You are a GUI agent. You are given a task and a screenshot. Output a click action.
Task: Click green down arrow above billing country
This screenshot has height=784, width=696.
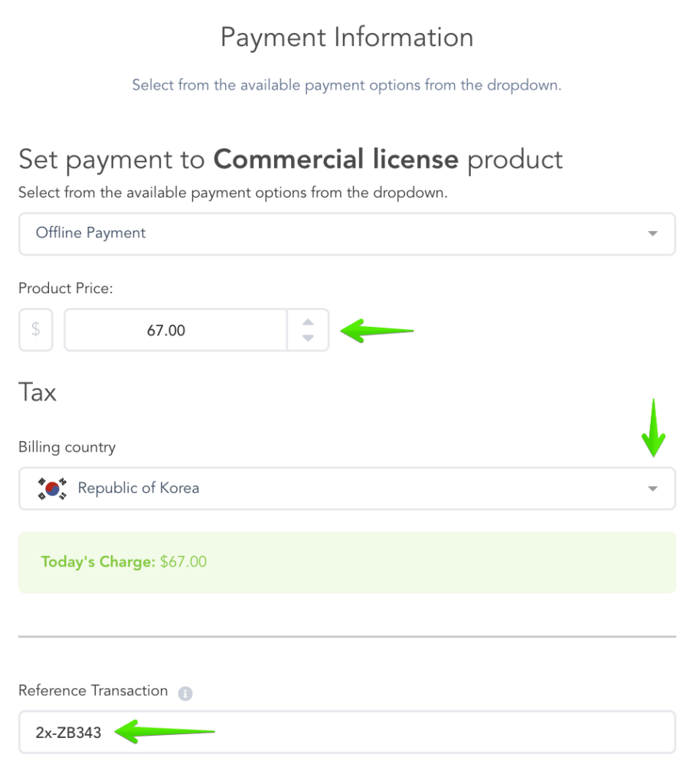(x=653, y=427)
